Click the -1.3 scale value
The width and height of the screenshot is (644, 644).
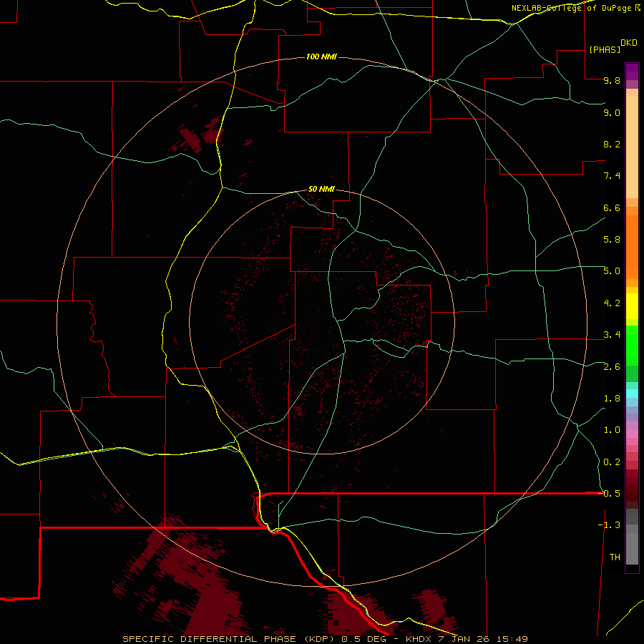609,525
